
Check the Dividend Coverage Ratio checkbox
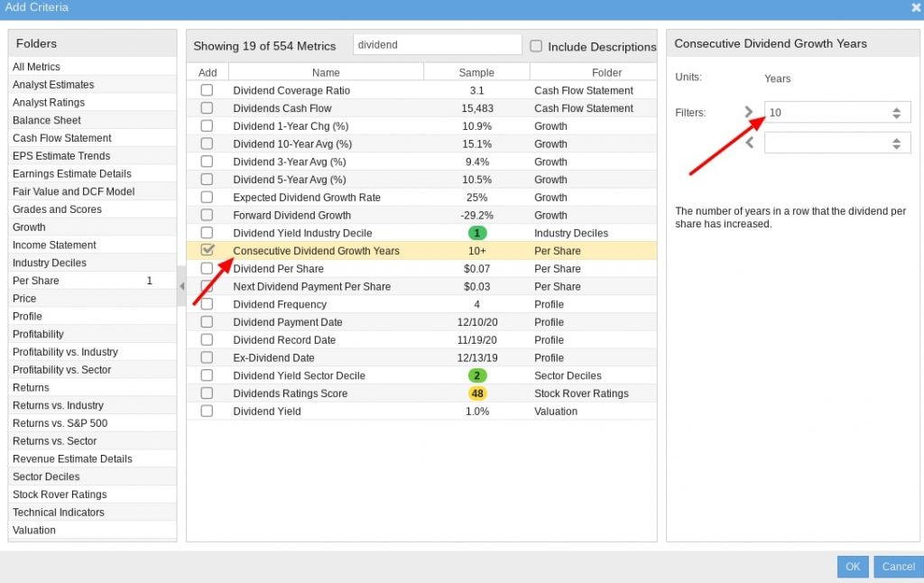tap(207, 90)
